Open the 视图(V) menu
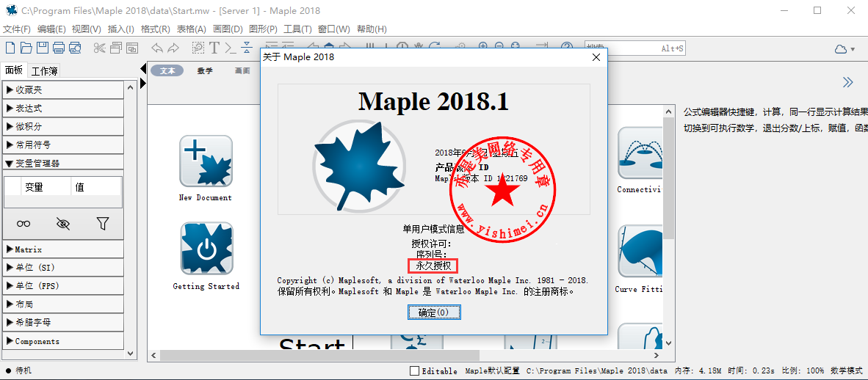868x380 pixels. pyautogui.click(x=87, y=29)
